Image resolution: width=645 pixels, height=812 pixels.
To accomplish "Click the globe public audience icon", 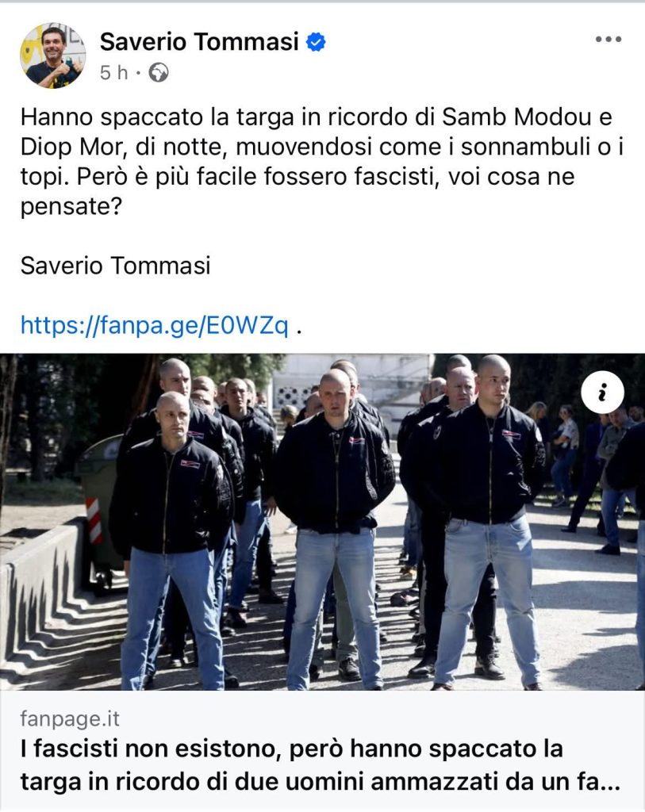I will pos(159,73).
